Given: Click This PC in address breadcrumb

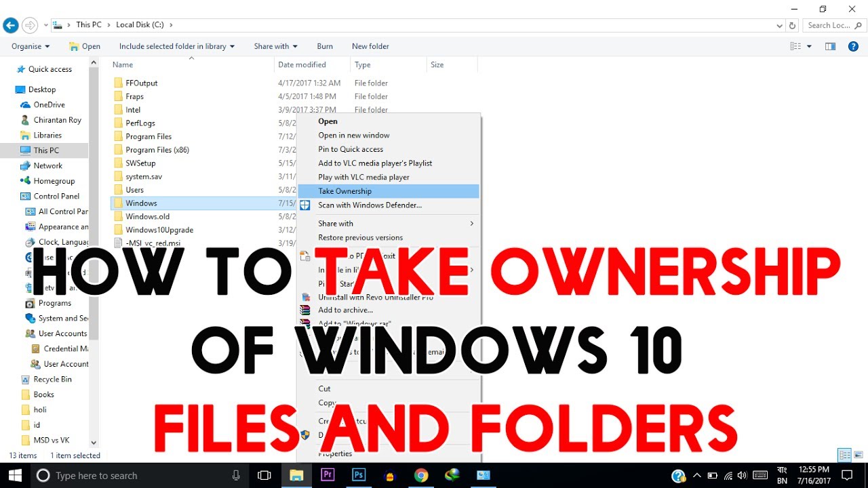Looking at the screenshot, I should click(x=89, y=25).
